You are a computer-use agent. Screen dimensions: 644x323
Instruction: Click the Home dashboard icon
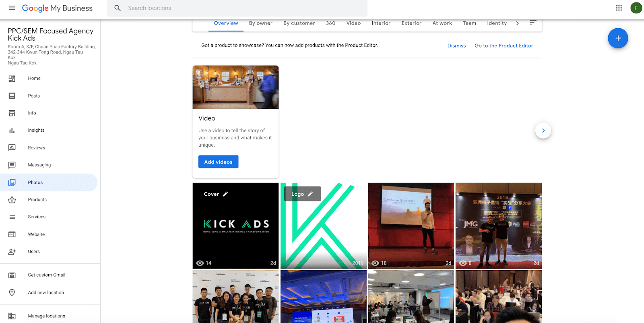[12, 79]
